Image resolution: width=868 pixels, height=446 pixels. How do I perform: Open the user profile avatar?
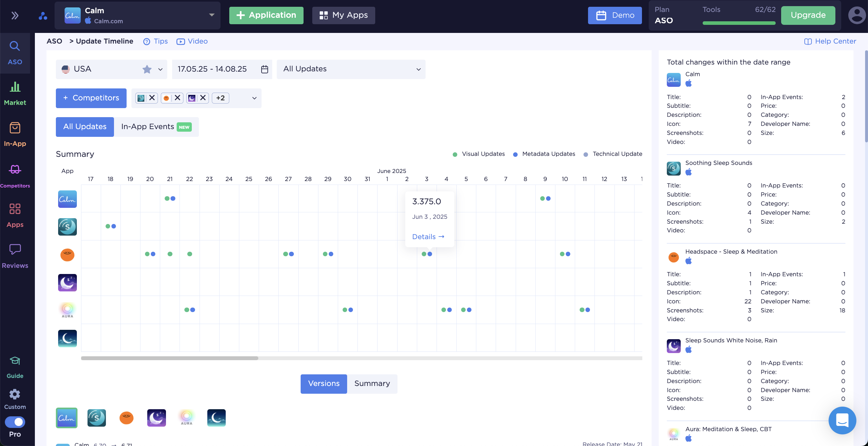857,15
